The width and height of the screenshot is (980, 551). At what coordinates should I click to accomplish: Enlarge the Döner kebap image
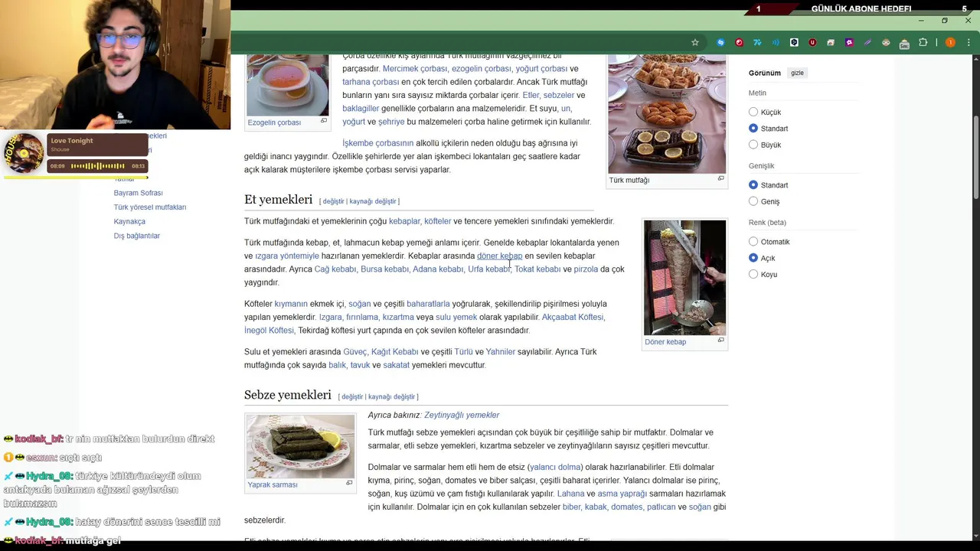[720, 341]
